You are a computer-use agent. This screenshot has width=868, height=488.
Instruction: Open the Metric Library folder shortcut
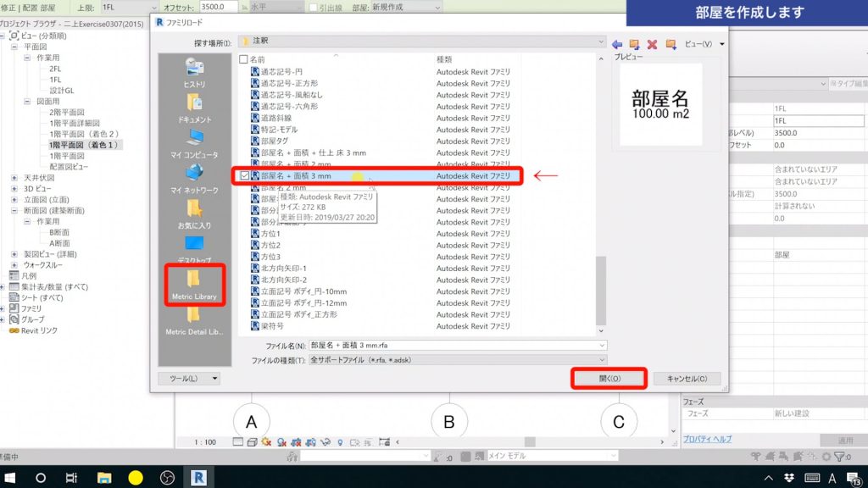coord(193,285)
